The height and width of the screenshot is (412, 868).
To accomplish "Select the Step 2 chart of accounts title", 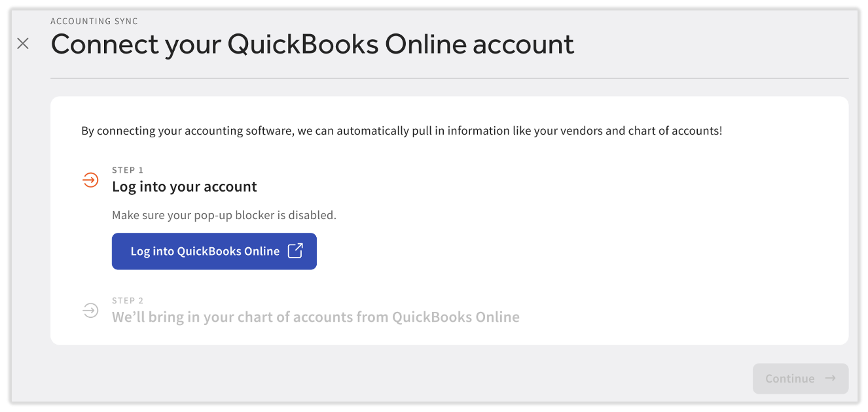I will 316,317.
